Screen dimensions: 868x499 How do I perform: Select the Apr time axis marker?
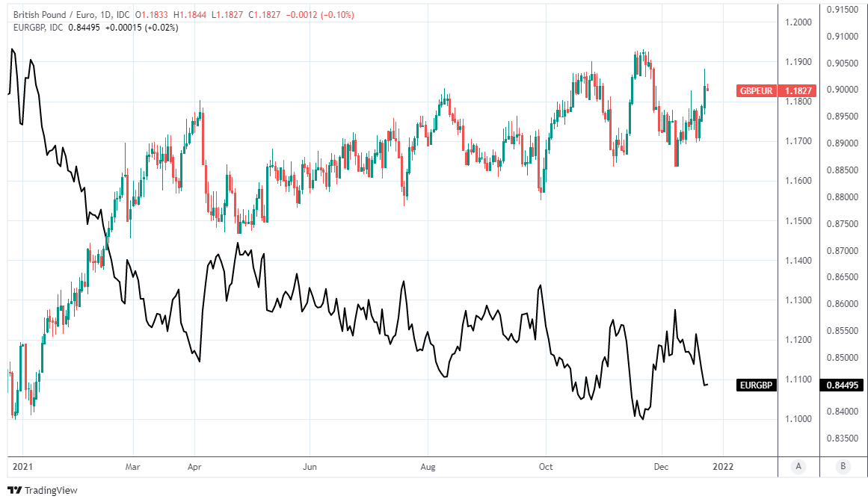[194, 467]
